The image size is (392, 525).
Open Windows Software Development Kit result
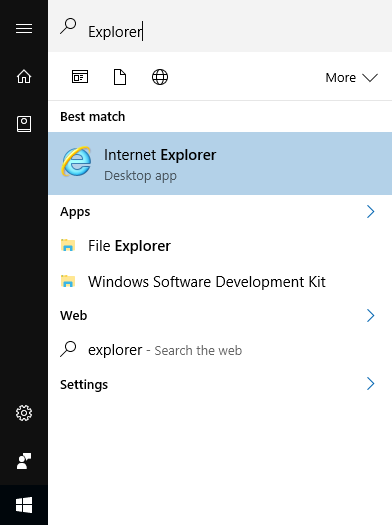(220, 282)
